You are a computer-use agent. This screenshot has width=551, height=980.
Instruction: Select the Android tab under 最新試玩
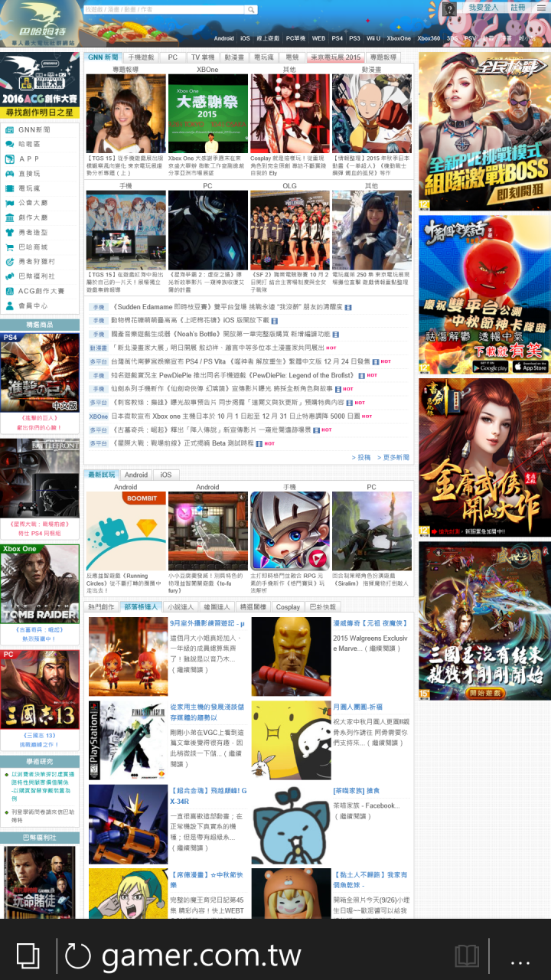click(x=136, y=475)
